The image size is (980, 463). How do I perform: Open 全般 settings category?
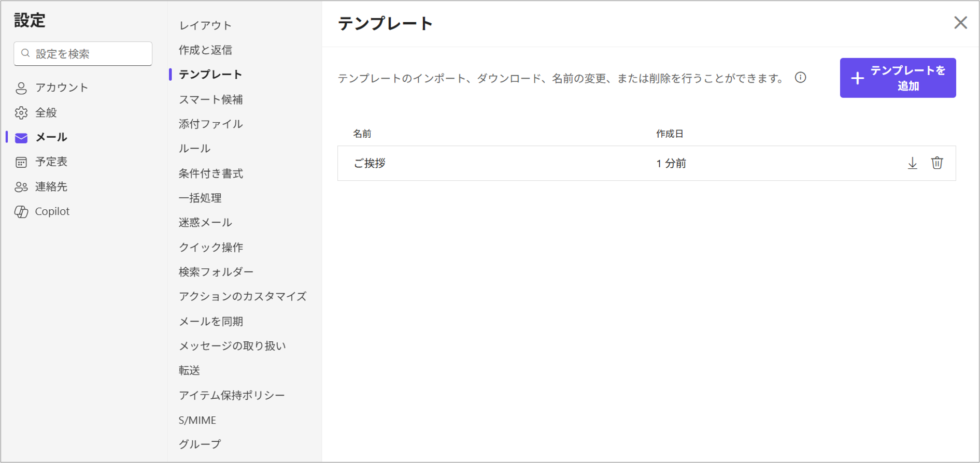[x=46, y=112]
